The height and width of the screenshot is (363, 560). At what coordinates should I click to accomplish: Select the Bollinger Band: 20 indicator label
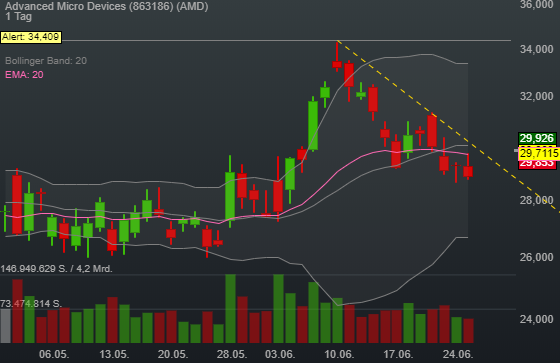(46, 61)
